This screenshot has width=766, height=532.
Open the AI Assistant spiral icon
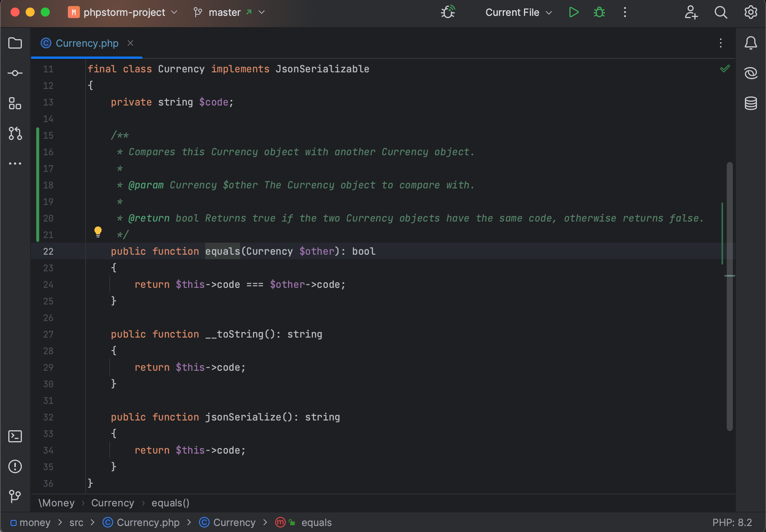point(751,73)
